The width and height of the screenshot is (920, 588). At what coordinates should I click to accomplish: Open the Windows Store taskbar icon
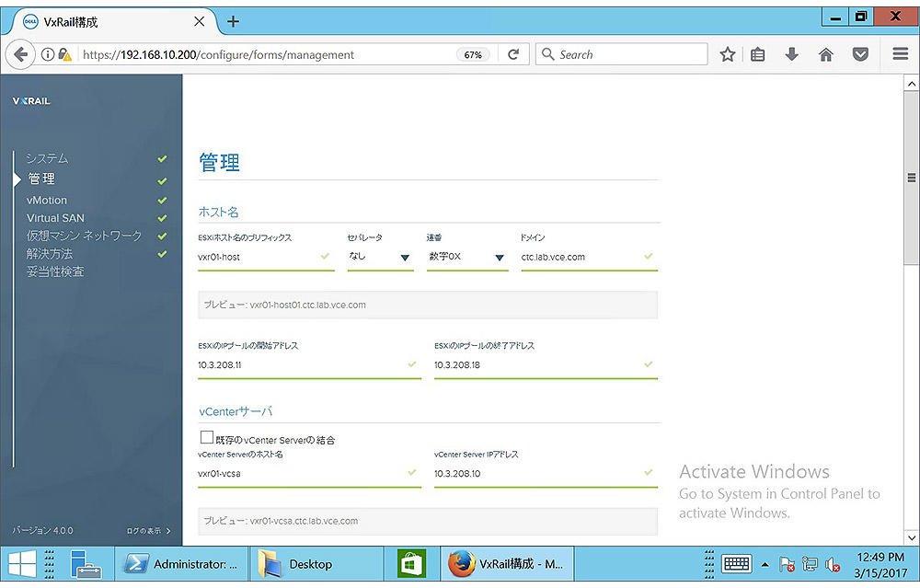tap(410, 564)
